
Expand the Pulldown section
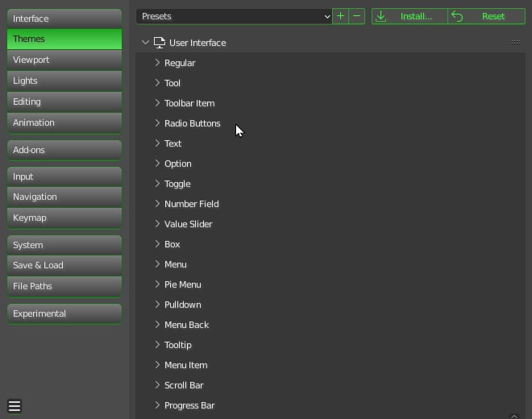coord(157,305)
